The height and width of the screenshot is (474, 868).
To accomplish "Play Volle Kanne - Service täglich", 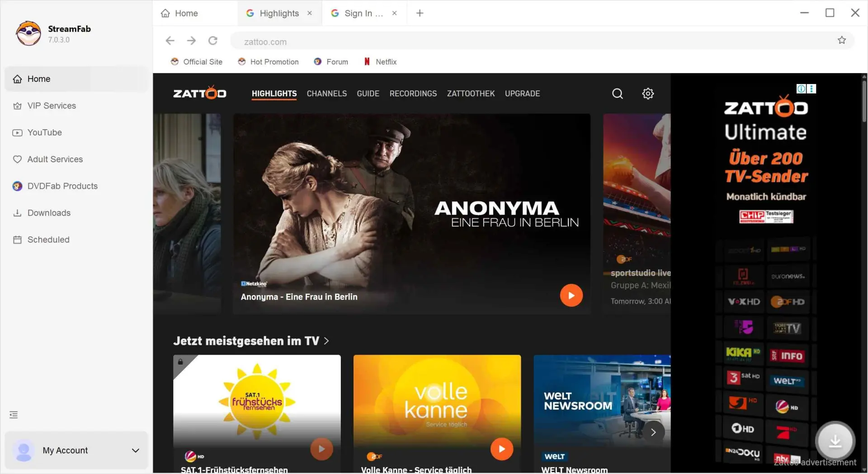I will (x=502, y=449).
